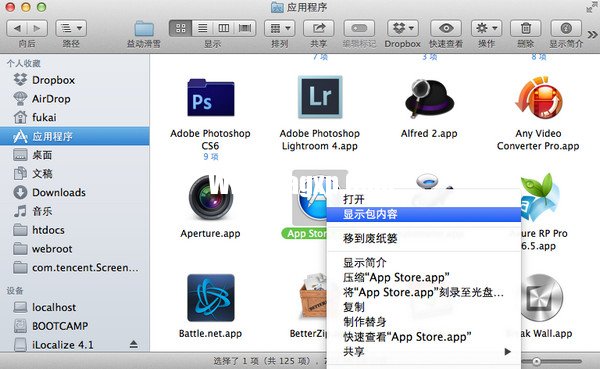Expand the 共享 submenu in context menu
600x369 pixels.
pos(424,351)
